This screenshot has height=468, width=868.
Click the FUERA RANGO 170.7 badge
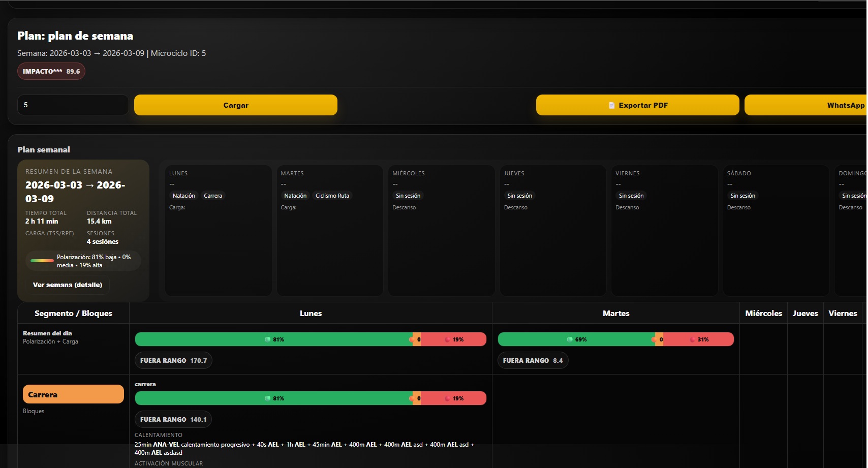tap(173, 360)
